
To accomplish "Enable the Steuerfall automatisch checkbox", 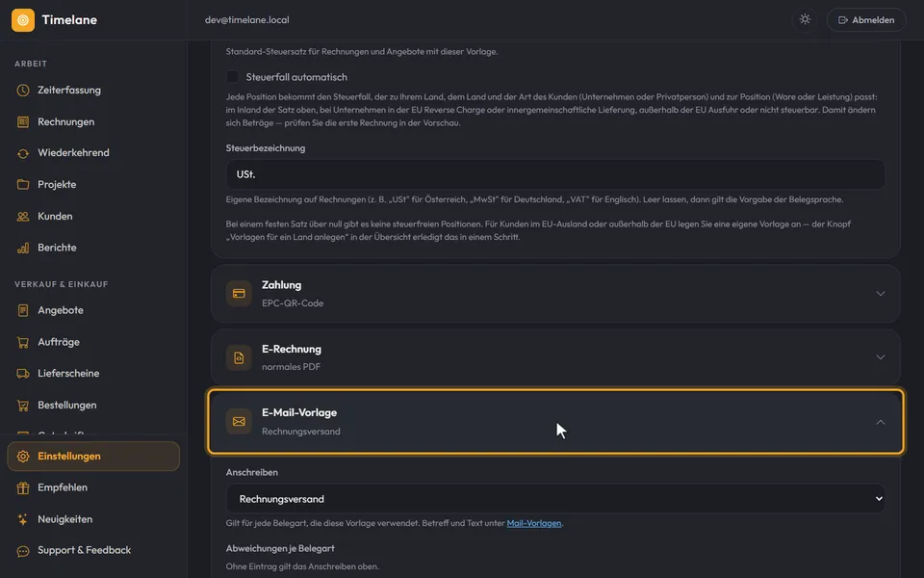I will coord(232,77).
